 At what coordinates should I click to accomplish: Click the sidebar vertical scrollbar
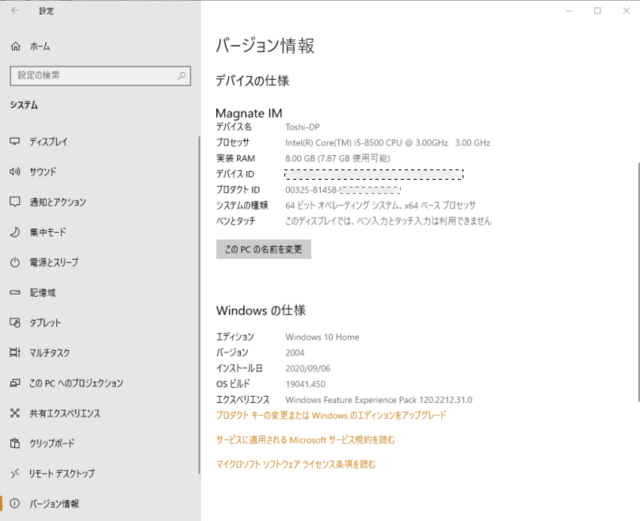[199, 305]
